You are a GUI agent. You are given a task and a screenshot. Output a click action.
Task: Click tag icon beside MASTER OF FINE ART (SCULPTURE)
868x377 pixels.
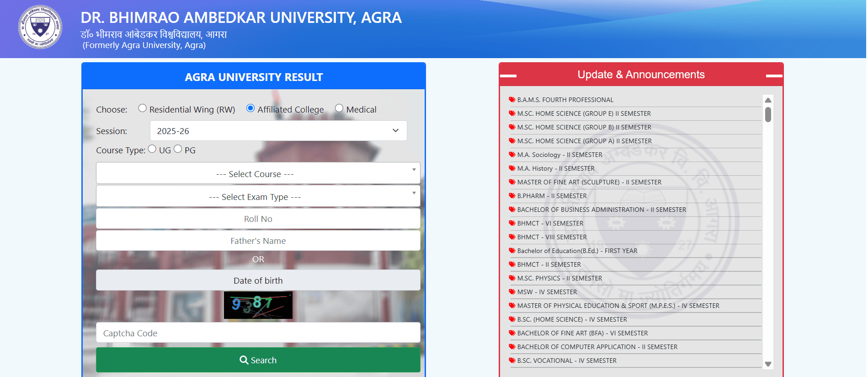pyautogui.click(x=512, y=182)
